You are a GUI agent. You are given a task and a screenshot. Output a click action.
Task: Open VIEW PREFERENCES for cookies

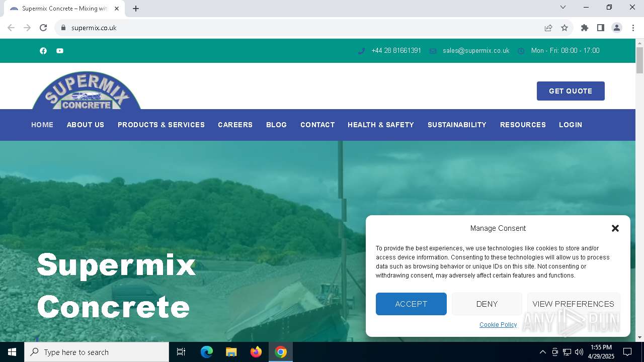click(x=573, y=304)
